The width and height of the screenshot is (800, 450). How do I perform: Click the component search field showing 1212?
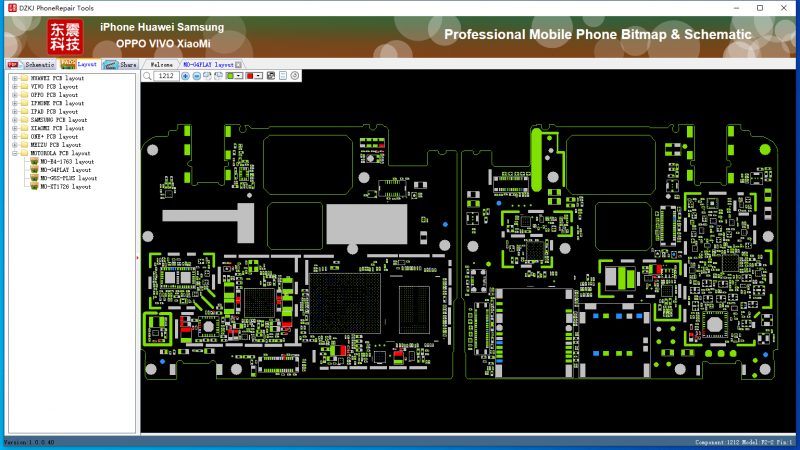(x=166, y=76)
